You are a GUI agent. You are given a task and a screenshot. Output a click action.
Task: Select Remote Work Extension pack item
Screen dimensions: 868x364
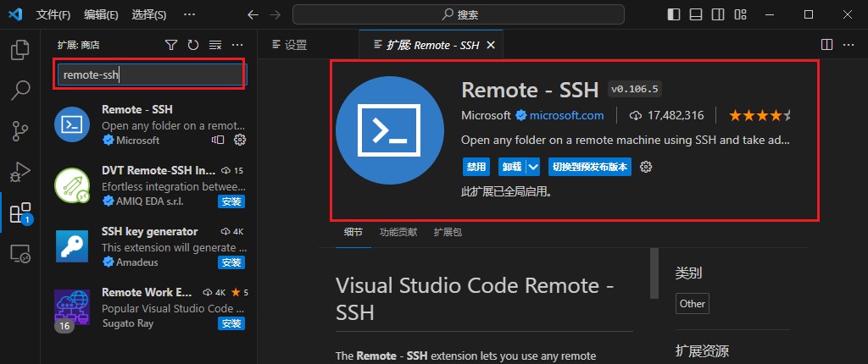click(150, 307)
